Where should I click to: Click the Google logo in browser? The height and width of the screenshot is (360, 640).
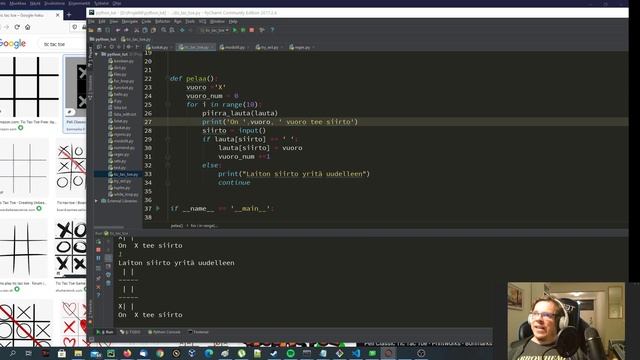click(12, 44)
